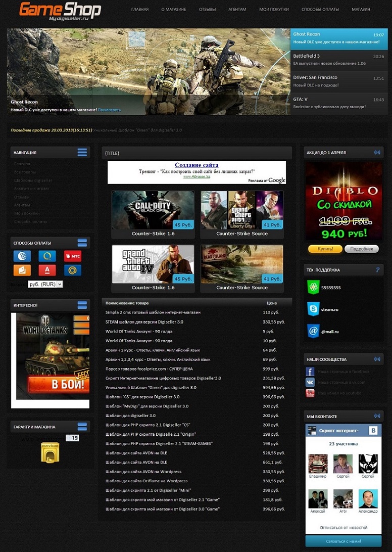
Task: Click the @ mail icon in tech support
Action: pyautogui.click(x=313, y=331)
